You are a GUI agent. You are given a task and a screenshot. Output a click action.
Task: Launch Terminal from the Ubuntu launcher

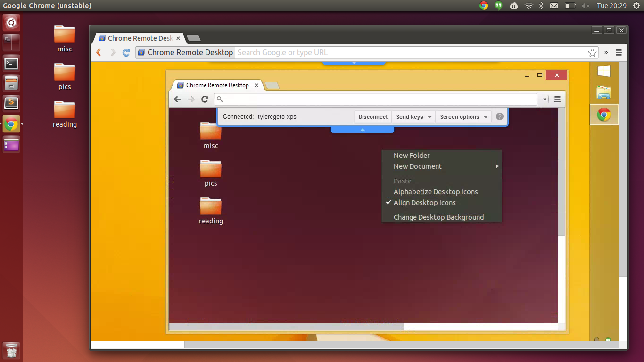(11, 63)
